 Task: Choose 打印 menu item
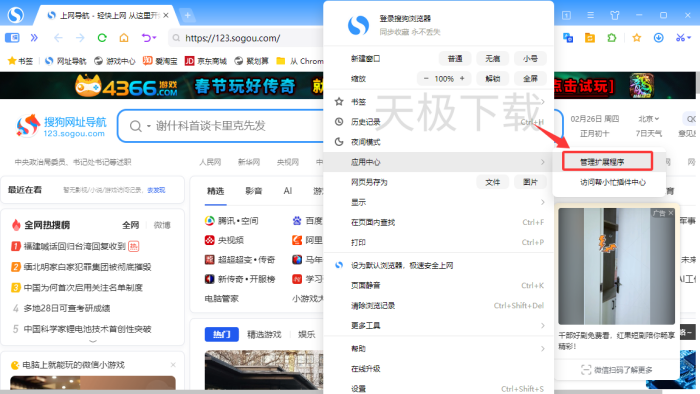tap(438, 242)
